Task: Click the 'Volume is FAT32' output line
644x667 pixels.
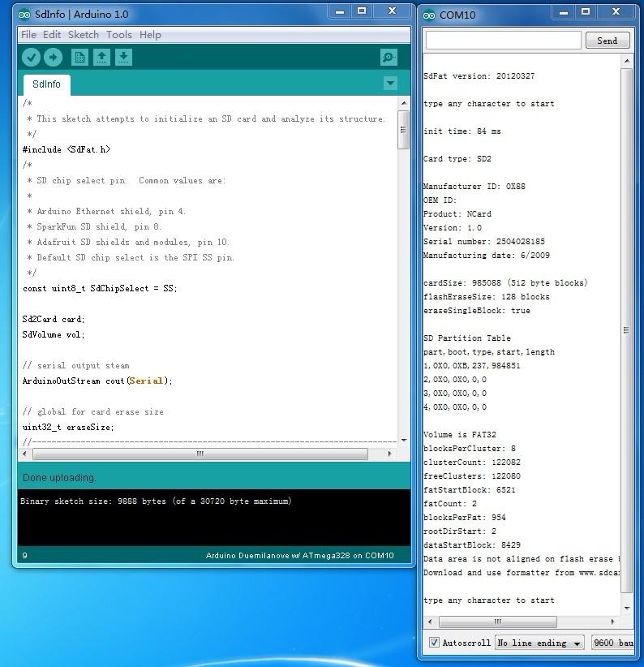Action: click(x=460, y=435)
